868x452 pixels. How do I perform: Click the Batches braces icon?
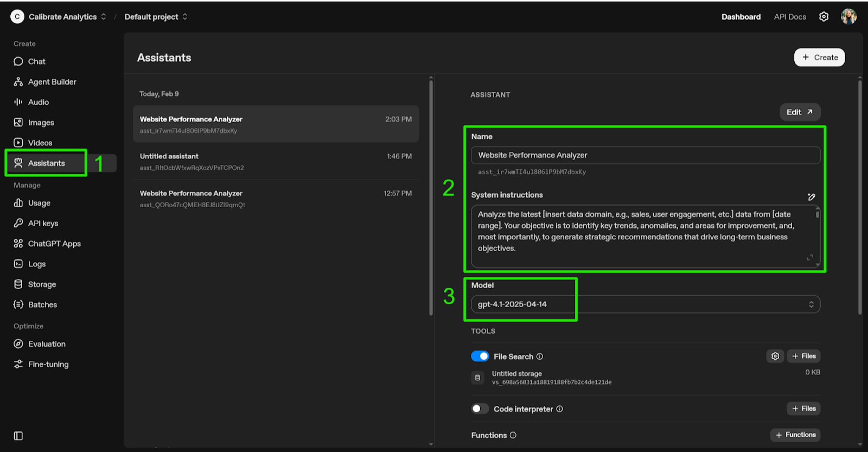pyautogui.click(x=18, y=304)
